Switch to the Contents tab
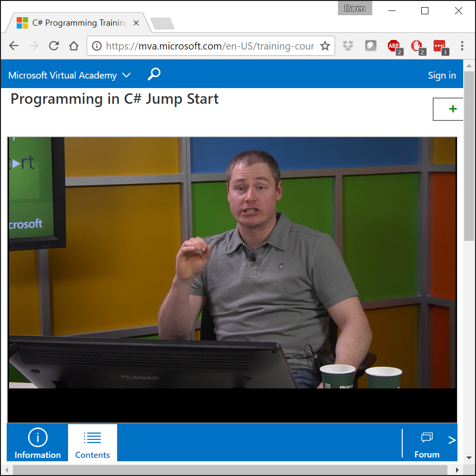 coord(93,443)
